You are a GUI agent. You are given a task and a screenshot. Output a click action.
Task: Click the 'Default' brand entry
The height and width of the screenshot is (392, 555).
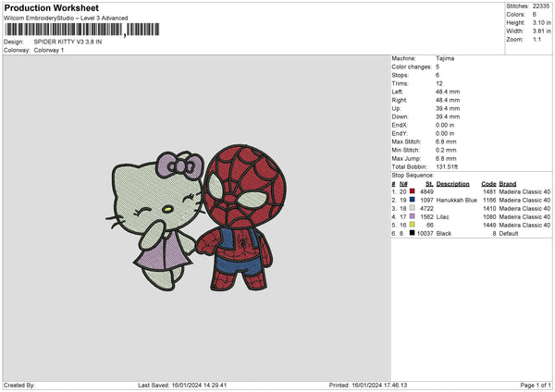coord(509,234)
